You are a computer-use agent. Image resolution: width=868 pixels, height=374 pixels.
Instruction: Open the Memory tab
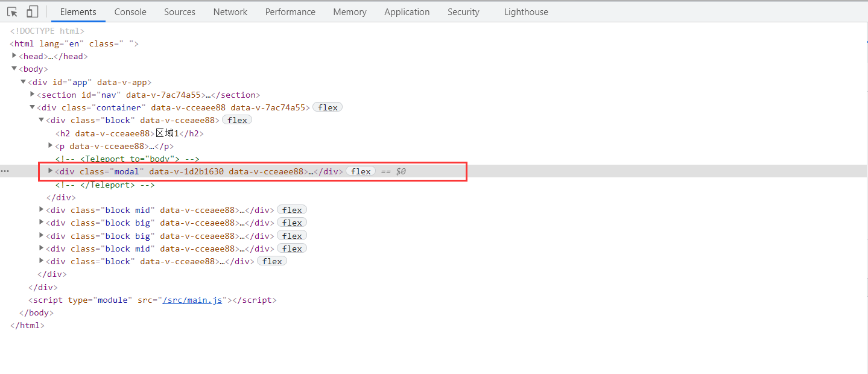(x=350, y=12)
